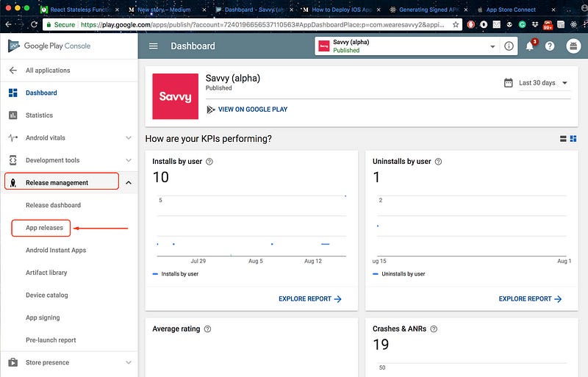The width and height of the screenshot is (588, 377).
Task: Click the Development tools icon
Action: tap(13, 160)
